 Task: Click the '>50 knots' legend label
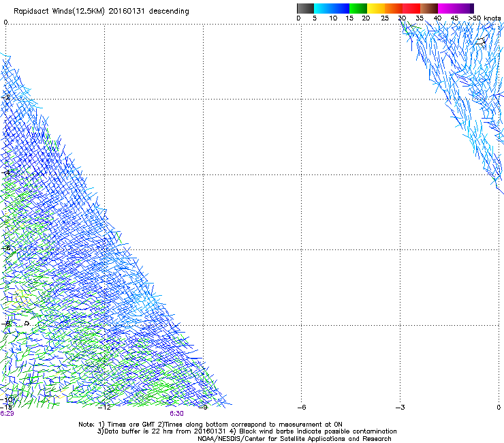[x=484, y=18]
